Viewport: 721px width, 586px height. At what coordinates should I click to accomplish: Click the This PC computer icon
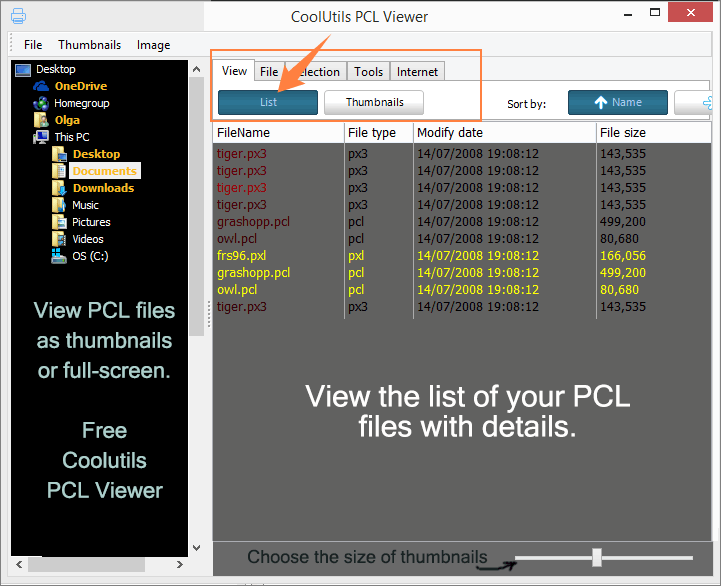tap(41, 137)
